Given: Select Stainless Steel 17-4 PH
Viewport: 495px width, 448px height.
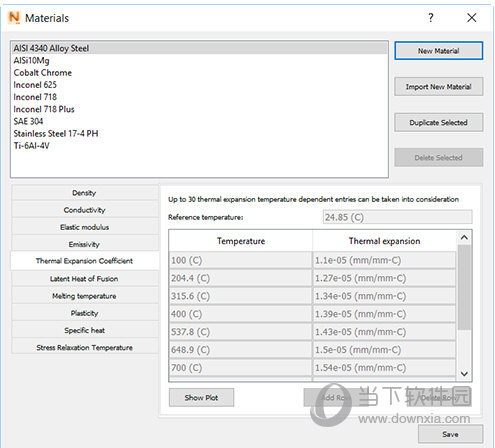Looking at the screenshot, I should [x=200, y=133].
